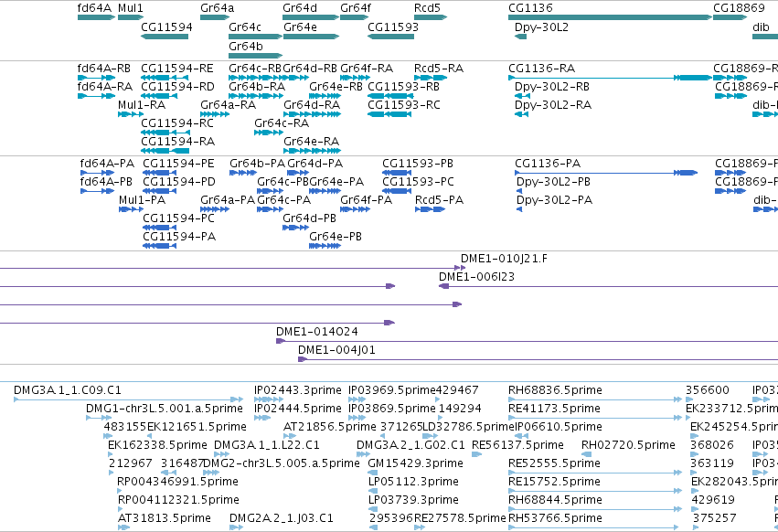Click the Gr64c gene label
The height and width of the screenshot is (532, 778).
click(245, 27)
